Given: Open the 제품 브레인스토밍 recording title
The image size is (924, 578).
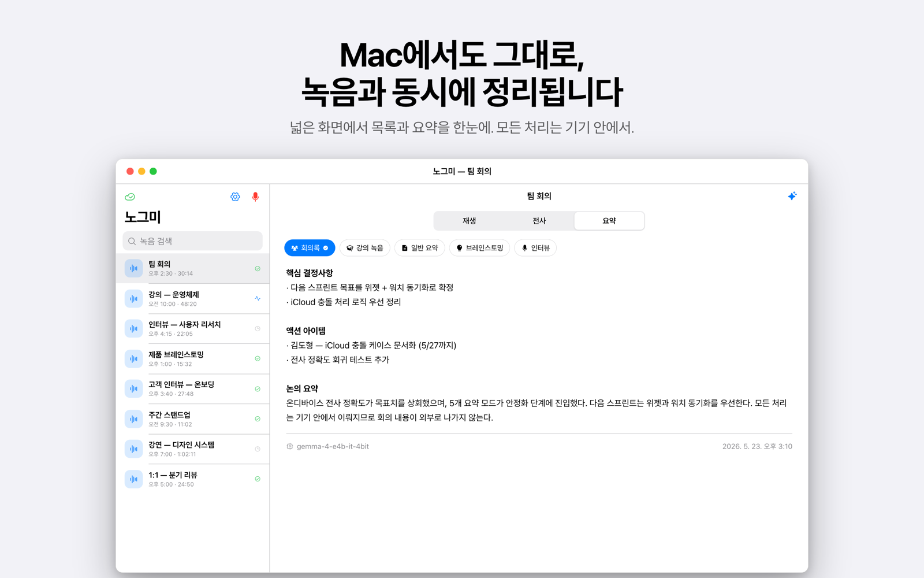Looking at the screenshot, I should pos(176,354).
